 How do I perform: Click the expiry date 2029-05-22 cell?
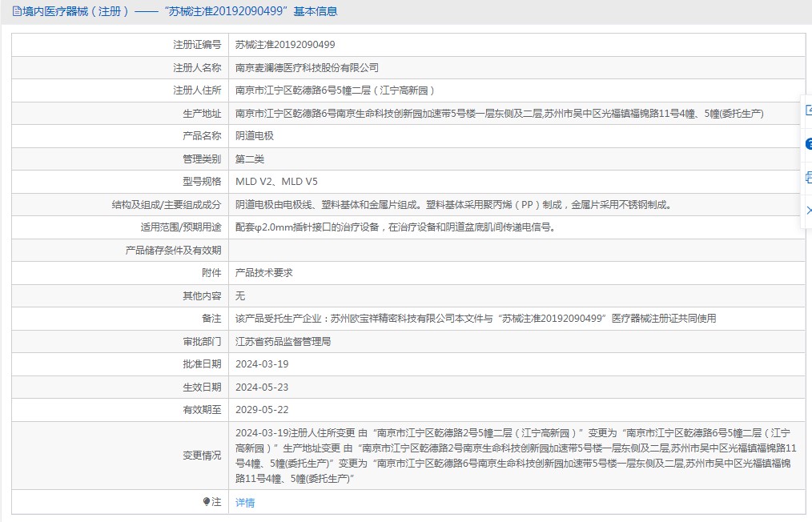(262, 409)
